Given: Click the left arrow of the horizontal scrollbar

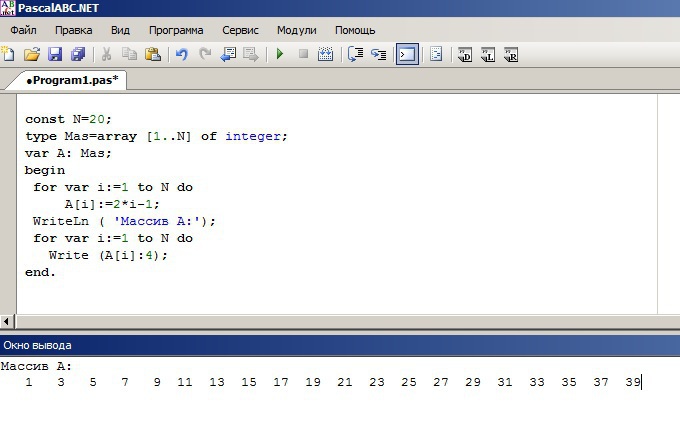Looking at the screenshot, I should (x=6, y=322).
